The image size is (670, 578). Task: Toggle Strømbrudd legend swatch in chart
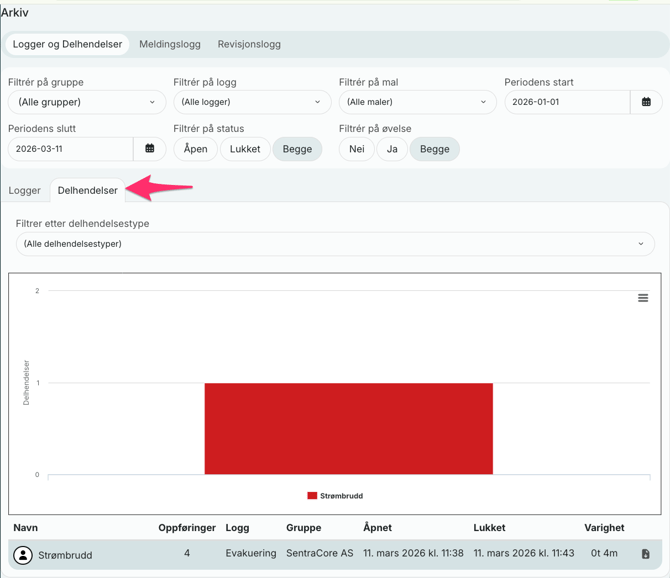[312, 496]
